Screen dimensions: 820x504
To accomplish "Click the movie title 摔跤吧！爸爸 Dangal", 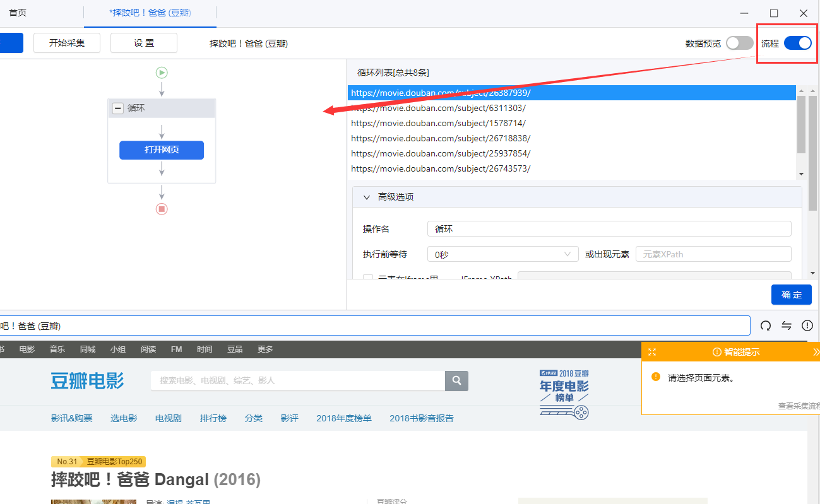I will click(x=130, y=479).
